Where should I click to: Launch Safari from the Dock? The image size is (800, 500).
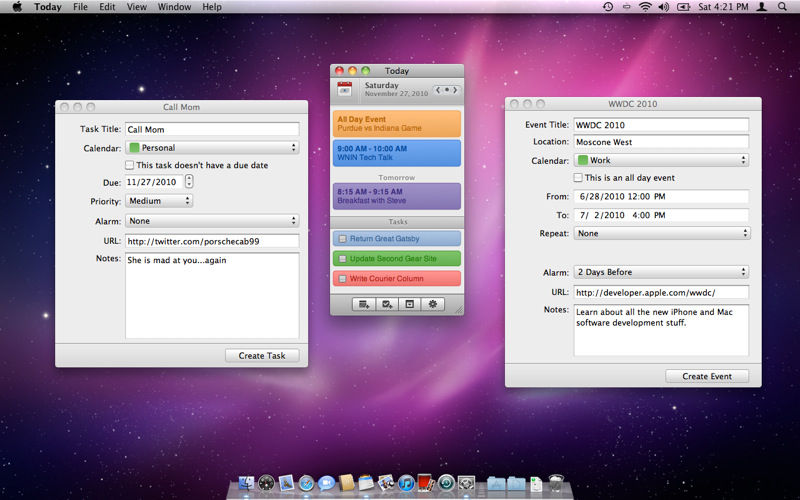306,482
